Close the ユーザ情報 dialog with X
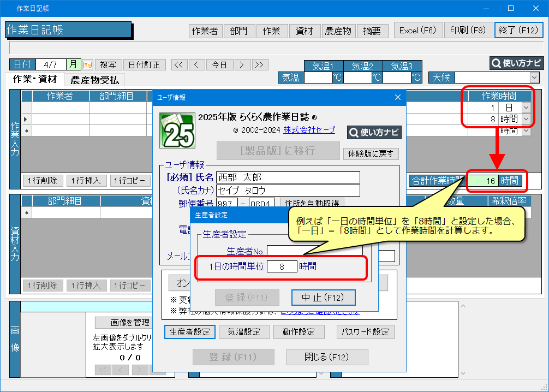 397,97
